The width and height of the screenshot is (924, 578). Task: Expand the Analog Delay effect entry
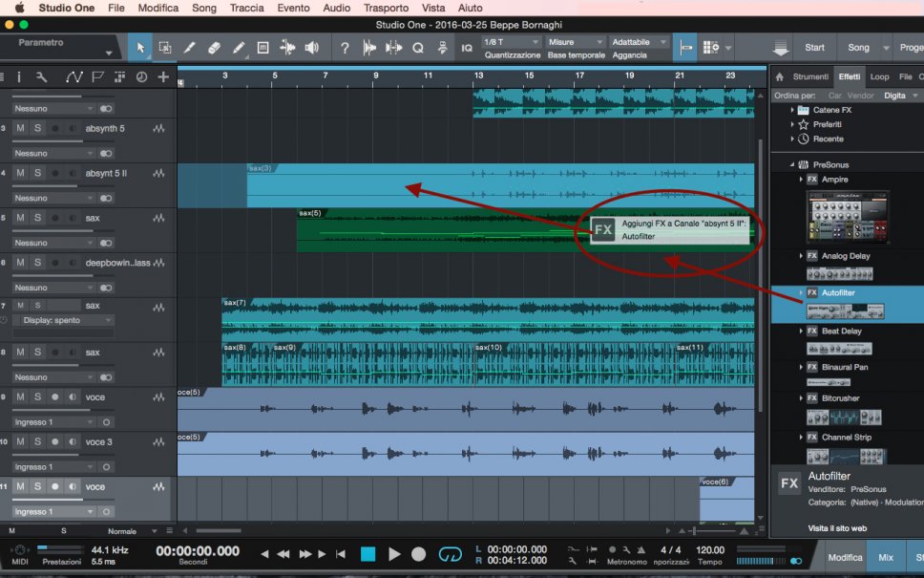click(802, 256)
